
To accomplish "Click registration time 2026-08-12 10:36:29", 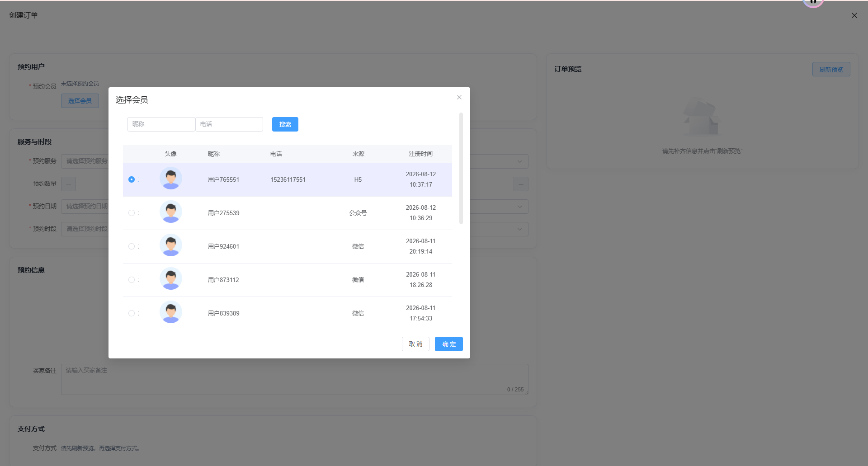I will tap(421, 213).
